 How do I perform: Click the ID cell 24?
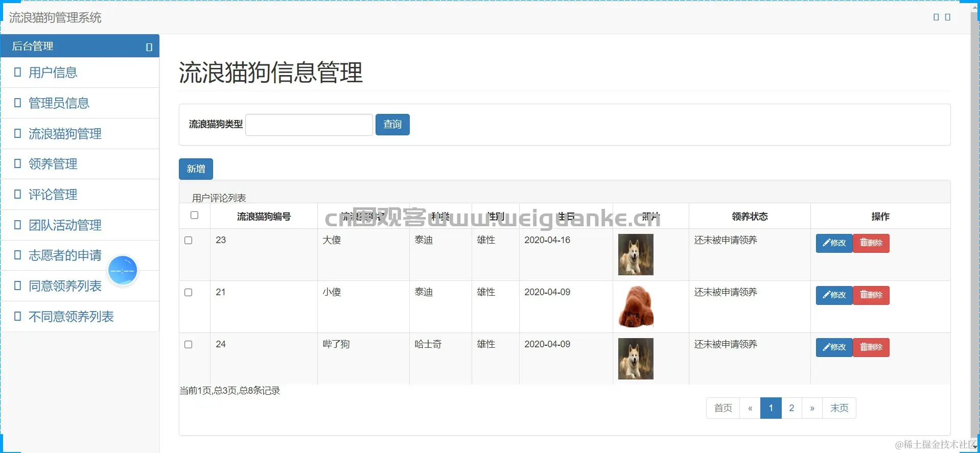(x=221, y=344)
